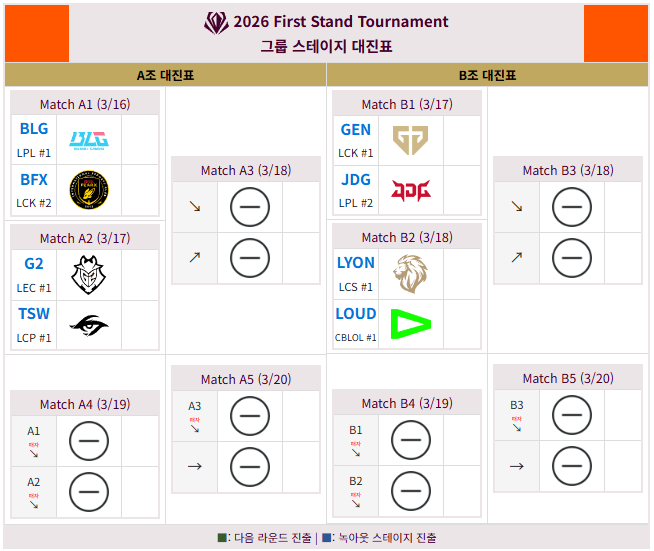Click the left orange color block
Screen dimensions: 654x551
[x=37, y=33]
